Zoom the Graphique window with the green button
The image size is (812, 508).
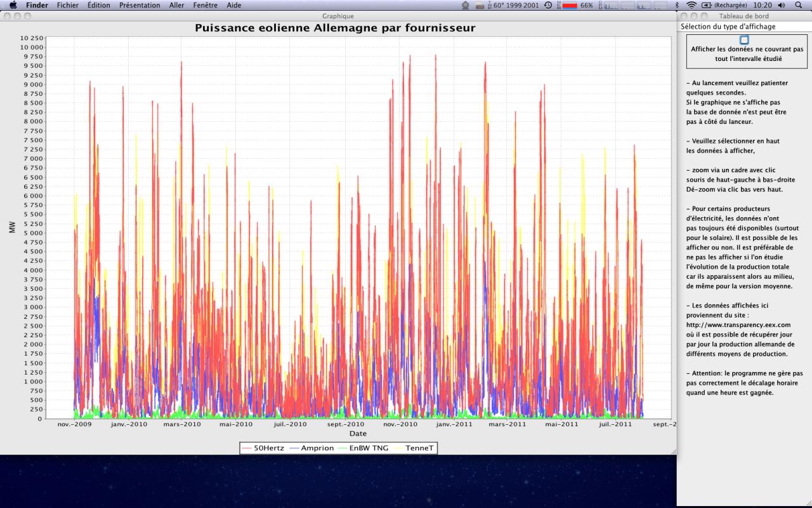(27, 16)
